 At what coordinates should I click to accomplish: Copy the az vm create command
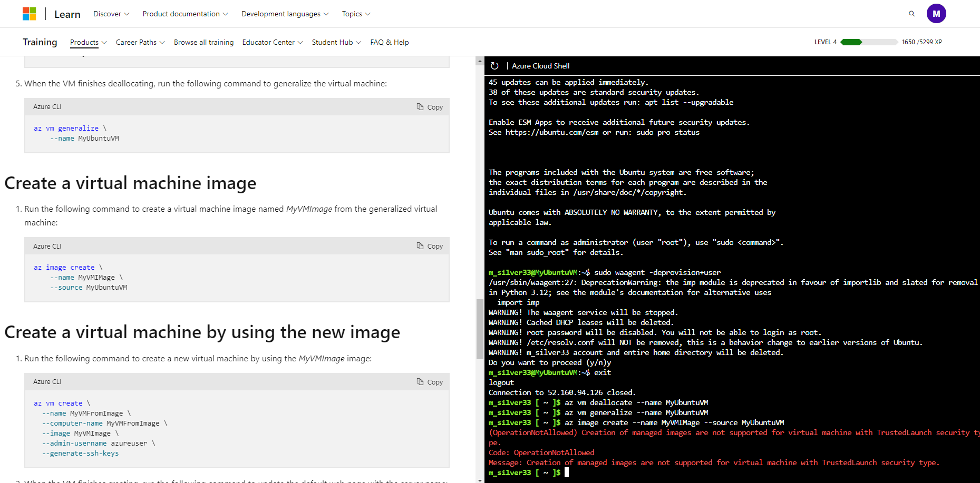click(x=430, y=382)
